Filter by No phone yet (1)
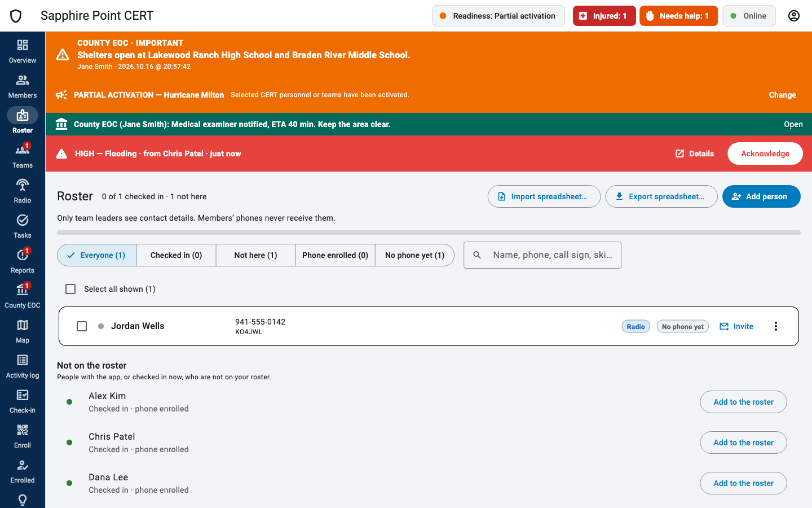Screen dimensions: 812x508 [414, 255]
